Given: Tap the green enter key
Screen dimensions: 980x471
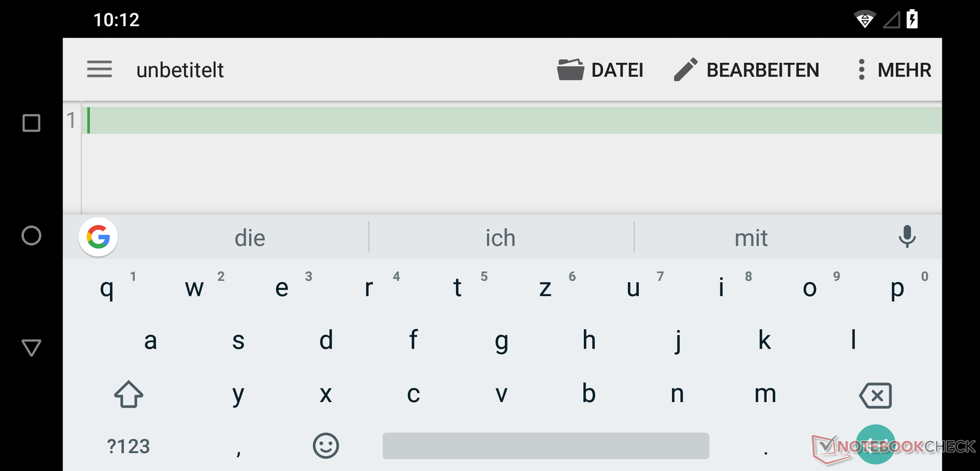Looking at the screenshot, I should pos(875,444).
